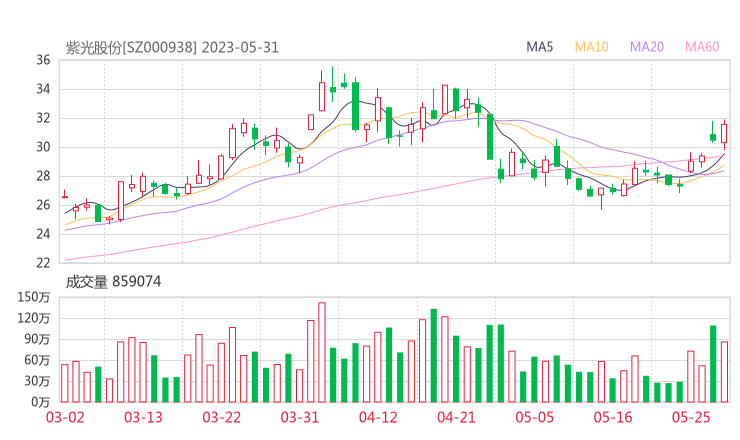Click the 05-16 date label
Image resolution: width=740 pixels, height=440 pixels.
click(x=613, y=417)
